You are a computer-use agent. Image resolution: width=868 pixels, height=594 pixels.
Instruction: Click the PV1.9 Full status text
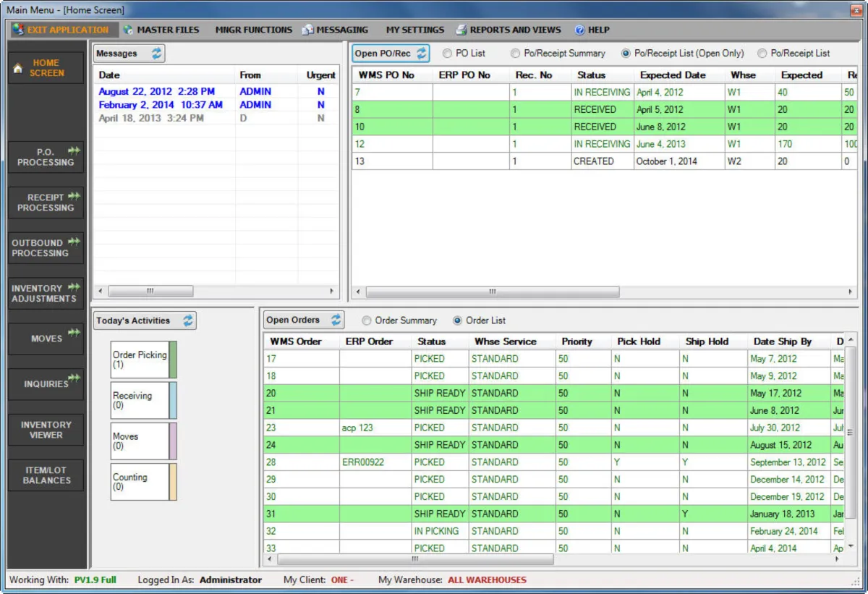[95, 580]
